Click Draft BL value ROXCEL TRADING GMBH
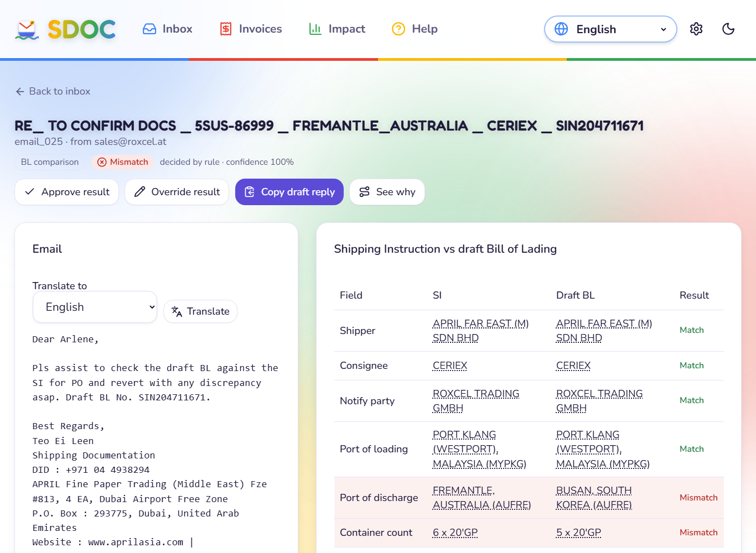The width and height of the screenshot is (756, 553). (x=599, y=401)
